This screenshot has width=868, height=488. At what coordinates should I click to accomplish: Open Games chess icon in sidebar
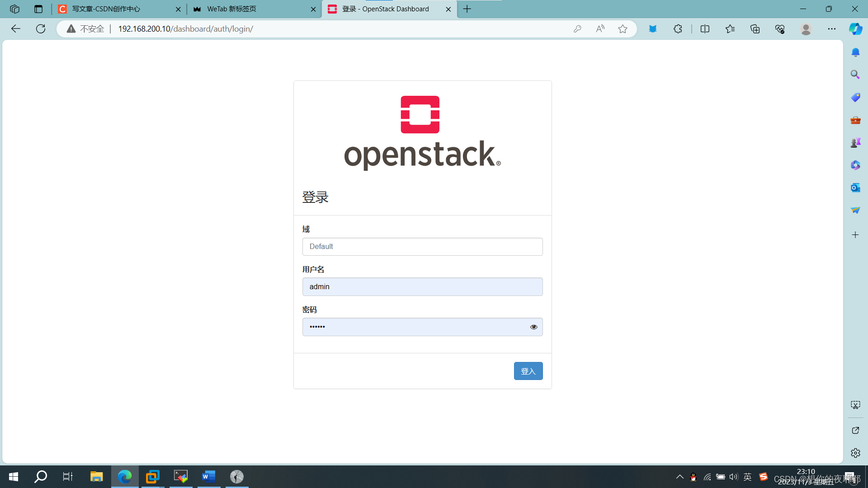coord(855,143)
